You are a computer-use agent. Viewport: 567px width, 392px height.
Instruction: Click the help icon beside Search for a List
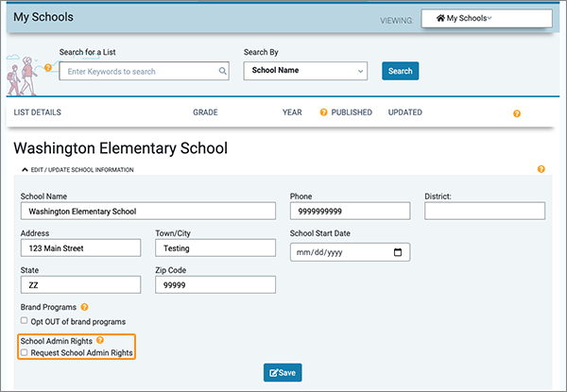[x=48, y=68]
